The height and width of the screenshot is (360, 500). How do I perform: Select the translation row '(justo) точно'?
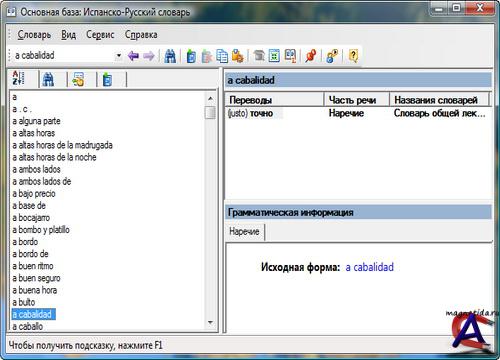[358, 113]
